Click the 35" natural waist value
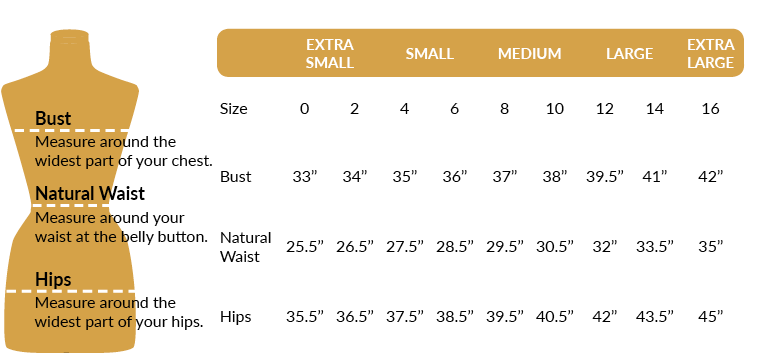This screenshot has width=760, height=360. 710,247
